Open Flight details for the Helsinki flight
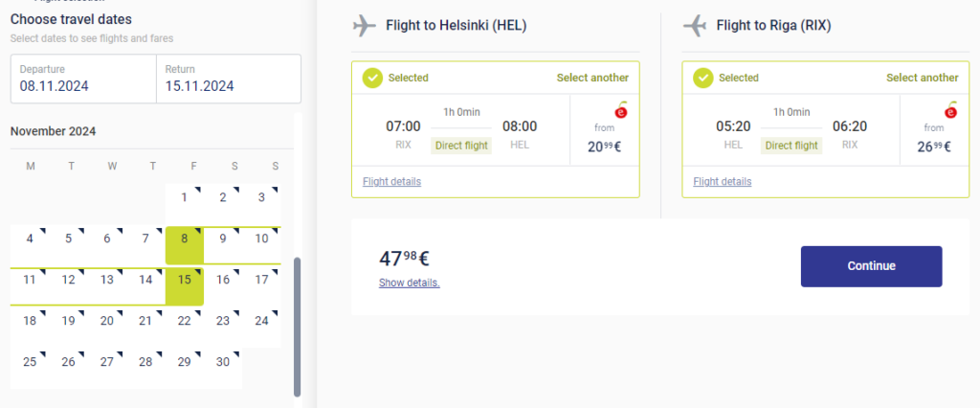This screenshot has height=408, width=980. pos(391,181)
